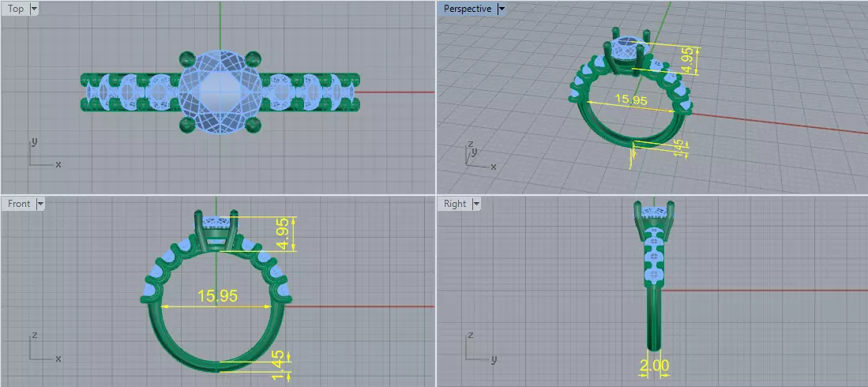Viewport: 868px width, 387px height.
Task: Select the 2.00 dimension in Right view
Action: pyautogui.click(x=654, y=366)
